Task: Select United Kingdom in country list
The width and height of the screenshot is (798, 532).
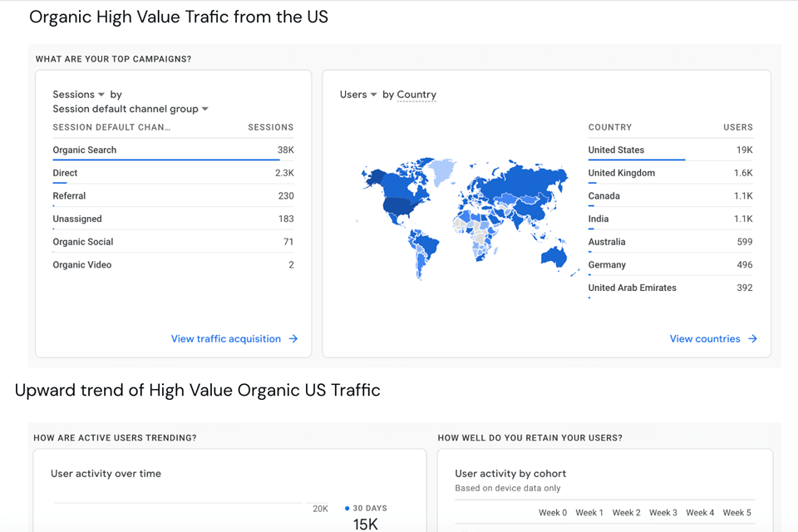Action: pyautogui.click(x=621, y=173)
